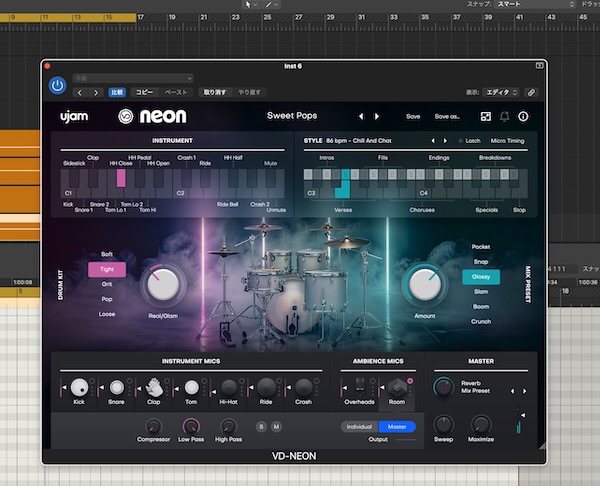
Task: Click the Compressor knob
Action: [x=153, y=426]
